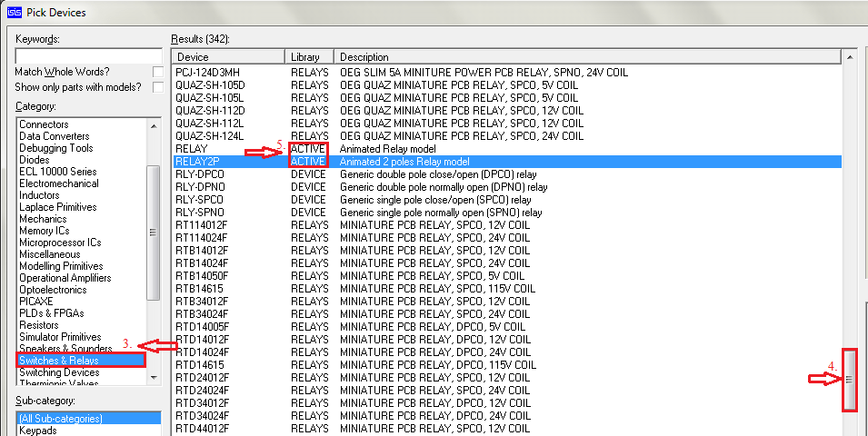Choose Operational Amplifiers category
The image size is (868, 436).
point(65,278)
